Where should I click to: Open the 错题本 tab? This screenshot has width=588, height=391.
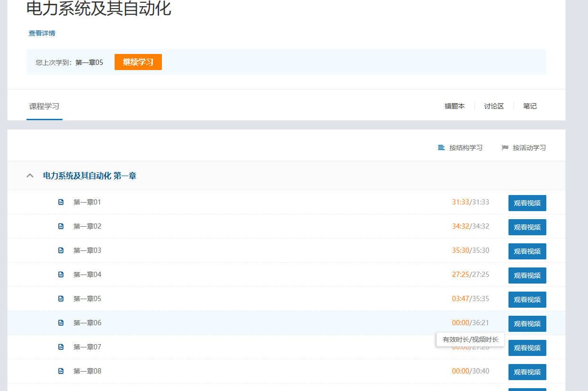[454, 107]
